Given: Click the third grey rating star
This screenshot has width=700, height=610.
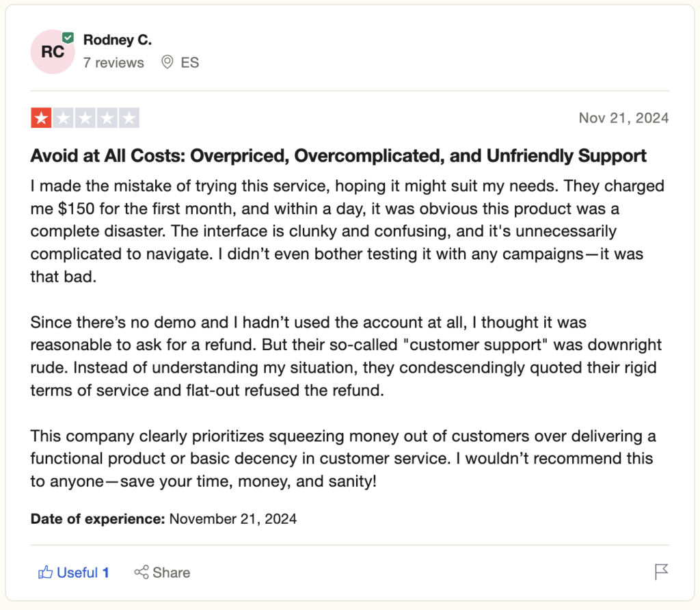Looking at the screenshot, I should coord(85,118).
